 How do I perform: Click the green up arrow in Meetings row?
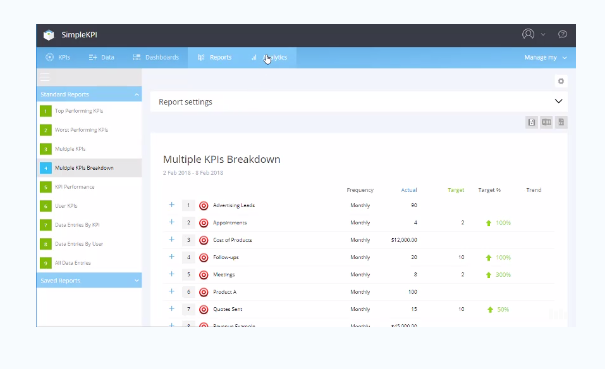coord(488,275)
